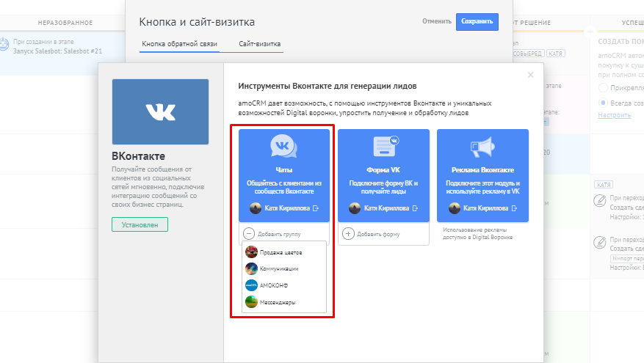This screenshot has width=644, height=363.
Task: Click the Отменить link
Action: point(436,21)
